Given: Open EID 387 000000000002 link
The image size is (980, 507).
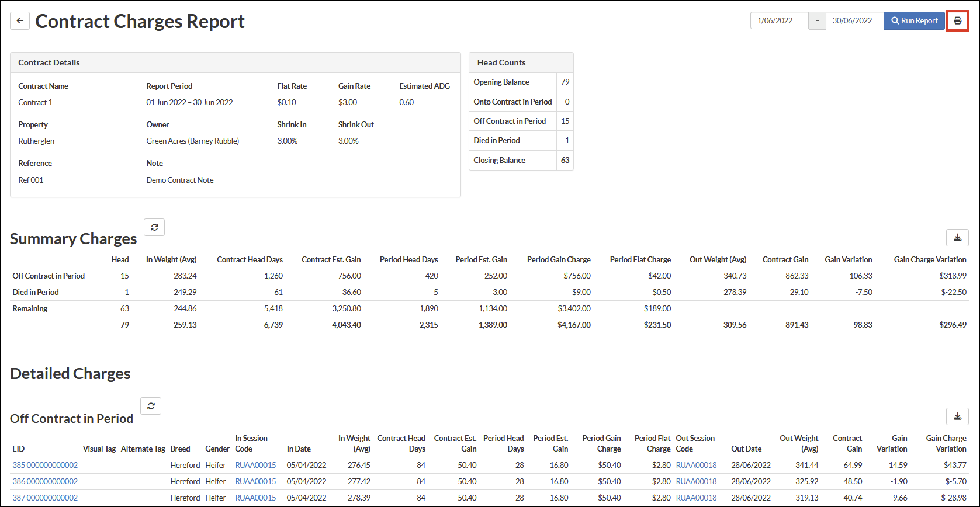Looking at the screenshot, I should (x=45, y=498).
